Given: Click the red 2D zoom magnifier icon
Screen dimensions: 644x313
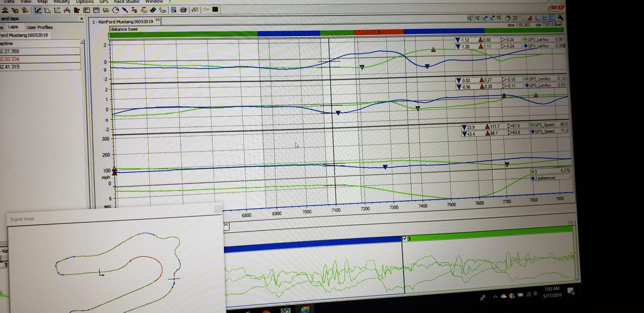Looking at the screenshot, I should click(x=470, y=18).
